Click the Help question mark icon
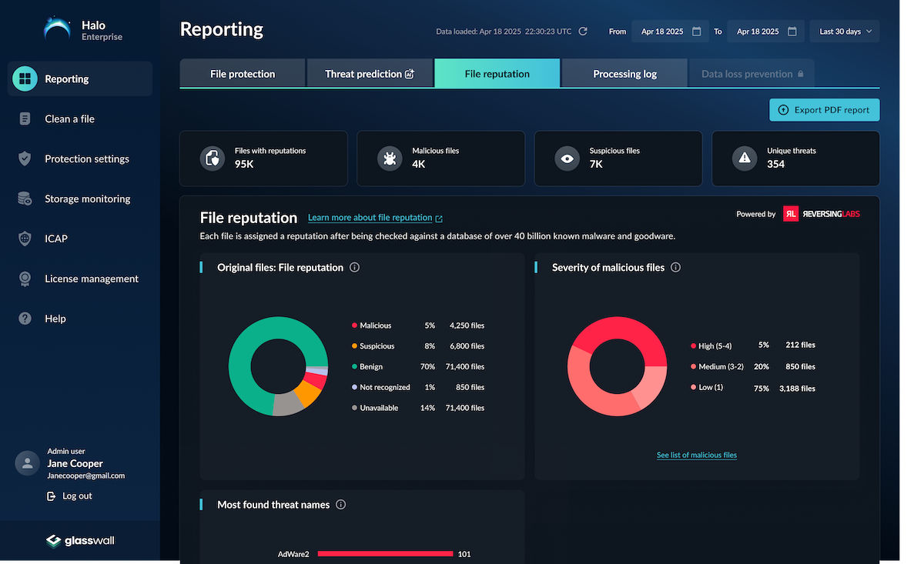This screenshot has height=564, width=924. 25,319
